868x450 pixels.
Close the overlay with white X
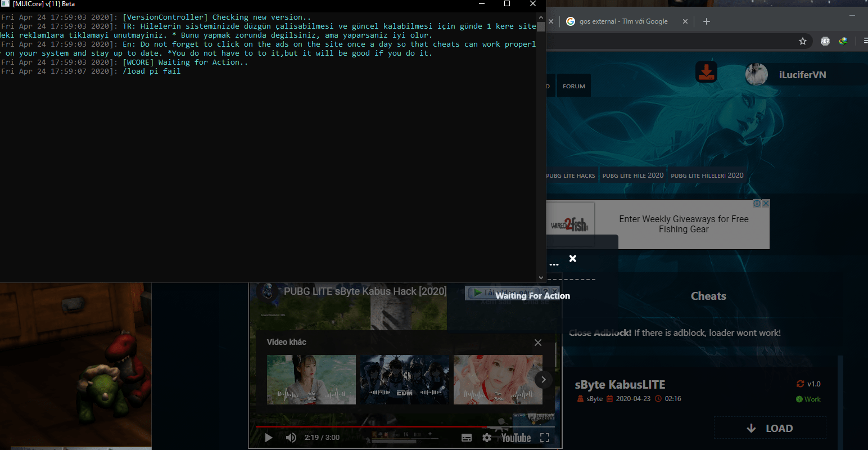[573, 258]
